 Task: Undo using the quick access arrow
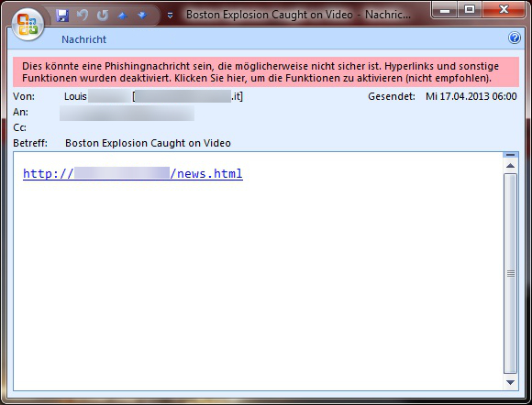coord(83,16)
